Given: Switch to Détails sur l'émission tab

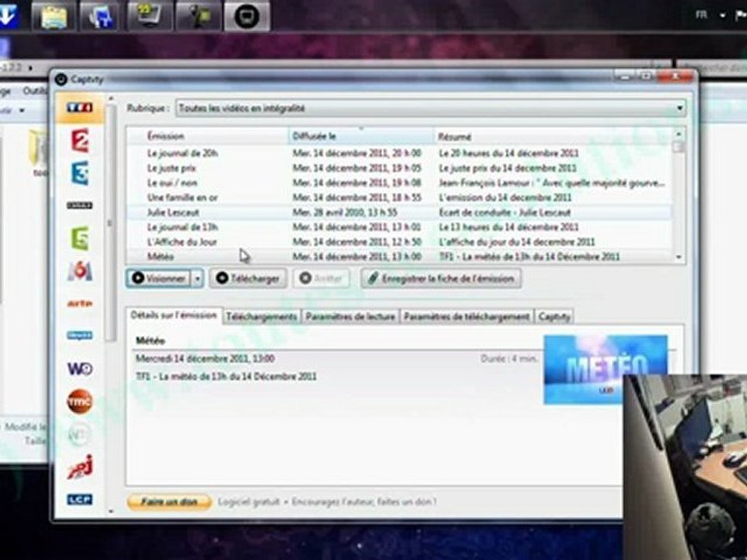Looking at the screenshot, I should point(174,315).
